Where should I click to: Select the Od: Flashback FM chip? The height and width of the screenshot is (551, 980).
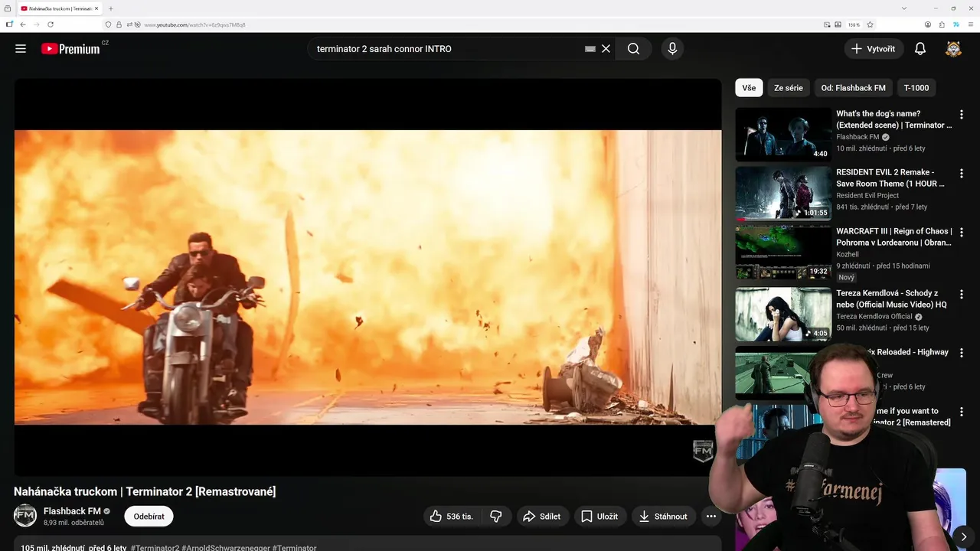(x=853, y=88)
